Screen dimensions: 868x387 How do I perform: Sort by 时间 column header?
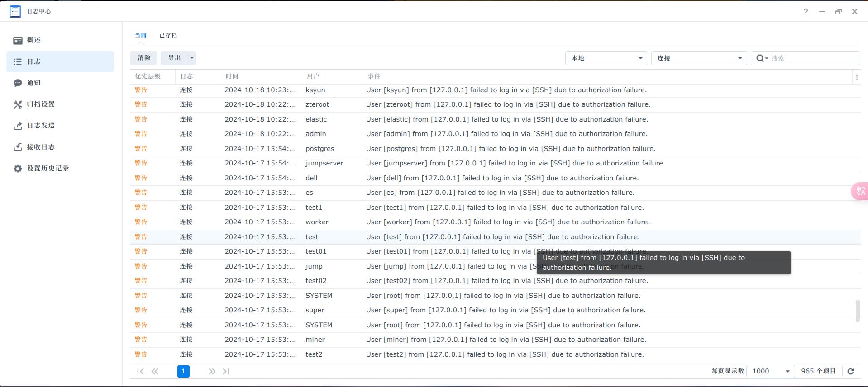261,76
